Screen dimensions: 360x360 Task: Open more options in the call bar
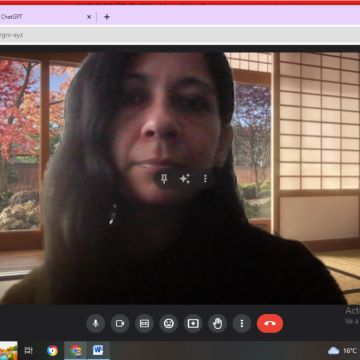pos(242,323)
